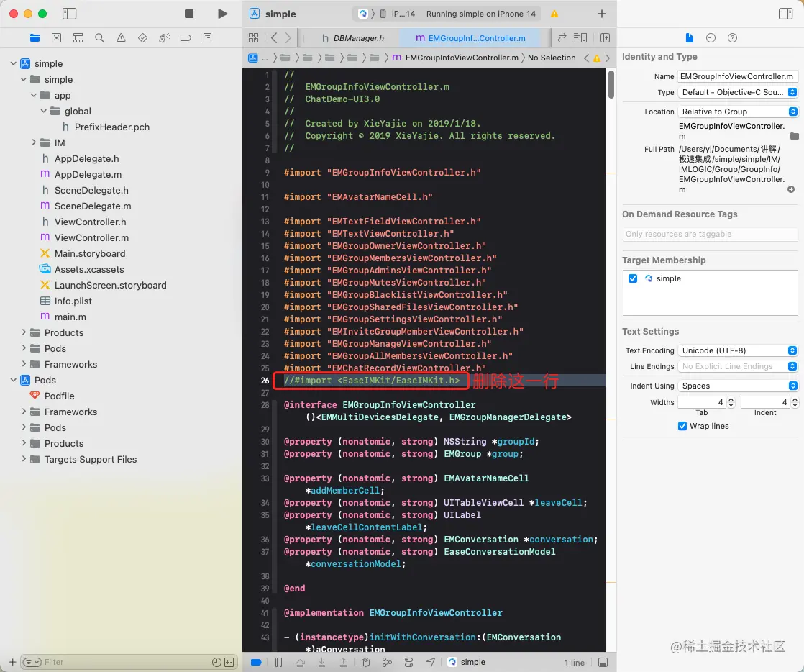
Task: Open the Find navigator magnifier icon
Action: [x=99, y=38]
